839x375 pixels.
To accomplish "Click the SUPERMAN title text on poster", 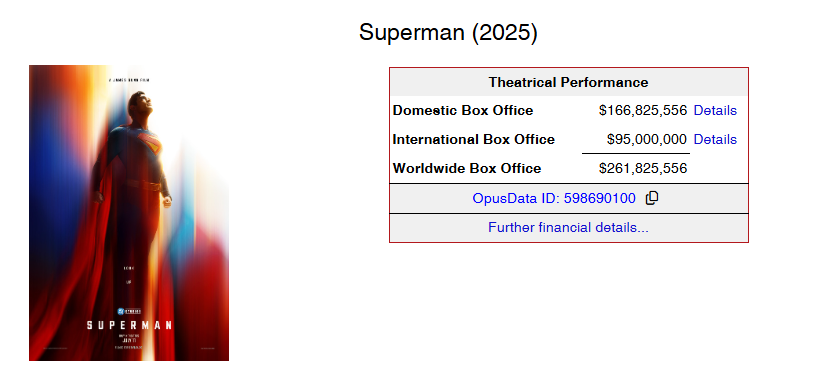I will (x=129, y=325).
